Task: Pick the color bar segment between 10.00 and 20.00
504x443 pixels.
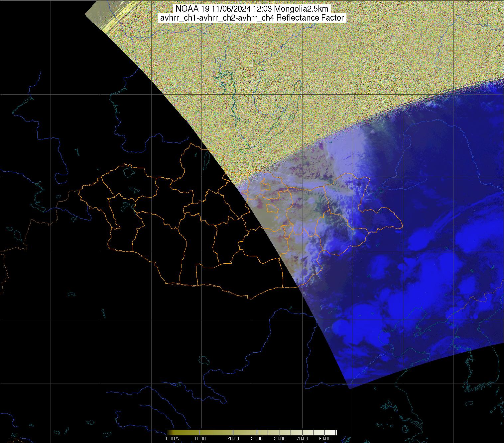Action: [216, 432]
